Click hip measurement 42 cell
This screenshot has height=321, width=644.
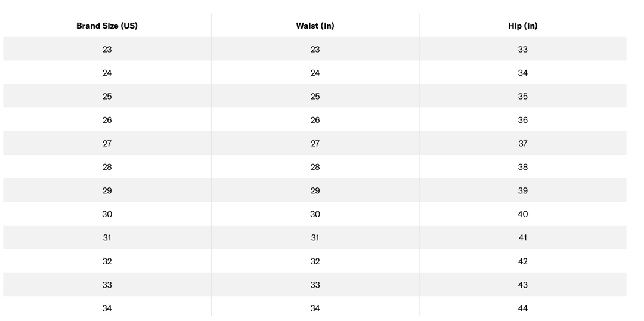522,261
